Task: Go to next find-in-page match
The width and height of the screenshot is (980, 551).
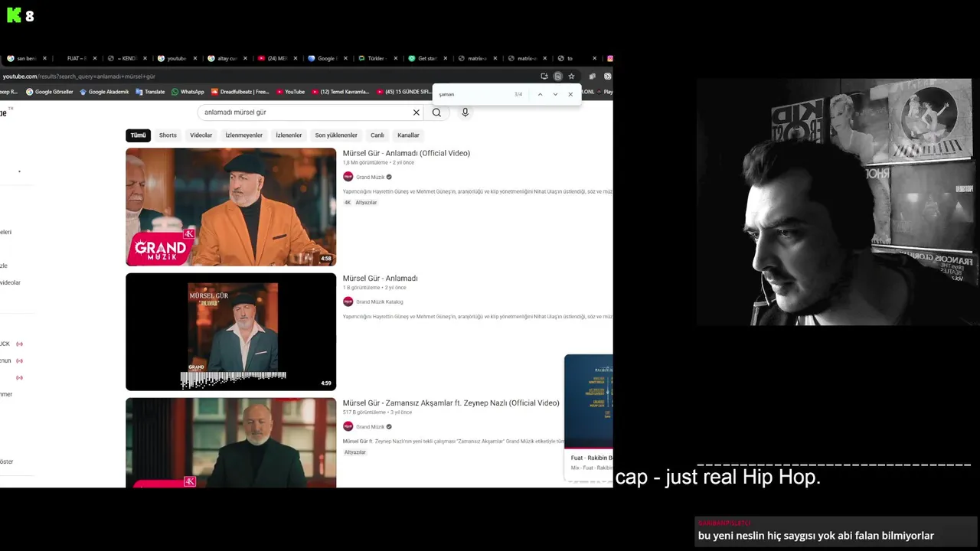Action: tap(555, 94)
